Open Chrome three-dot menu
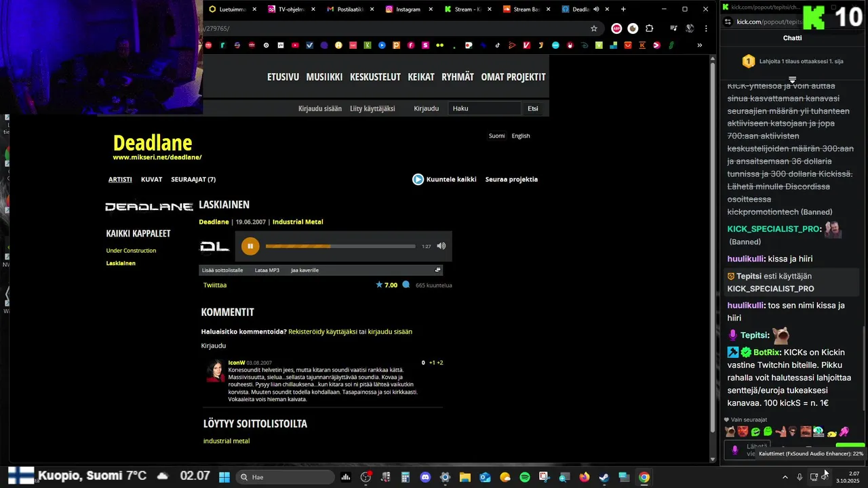Viewport: 868px width, 488px height. (x=706, y=28)
